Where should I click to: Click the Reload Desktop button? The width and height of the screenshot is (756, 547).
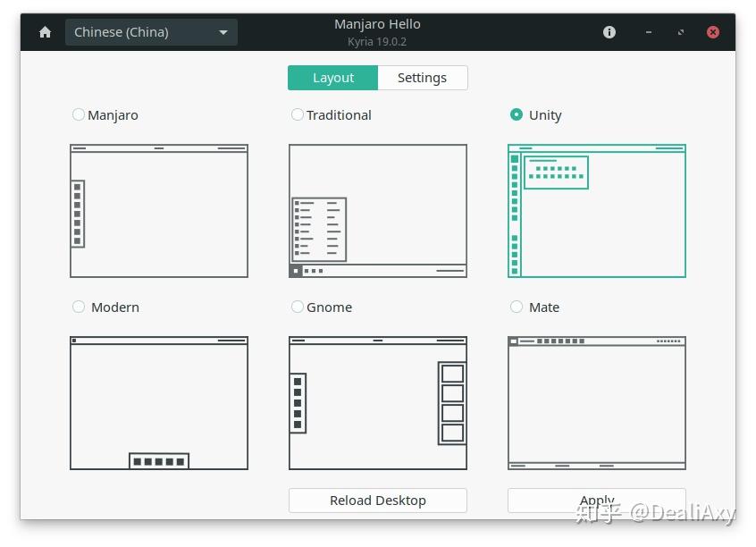tap(378, 501)
